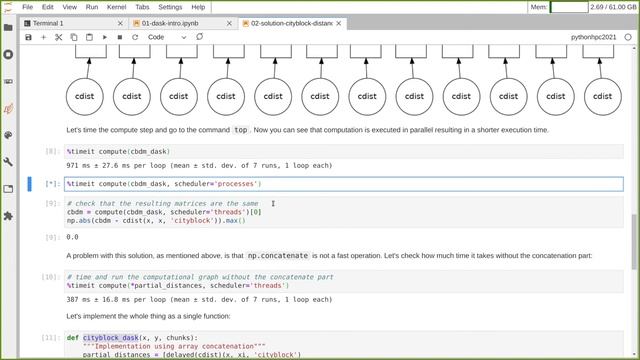Open the Dask sidebar panel icon
Image resolution: width=640 pixels, height=360 pixels.
[8, 109]
